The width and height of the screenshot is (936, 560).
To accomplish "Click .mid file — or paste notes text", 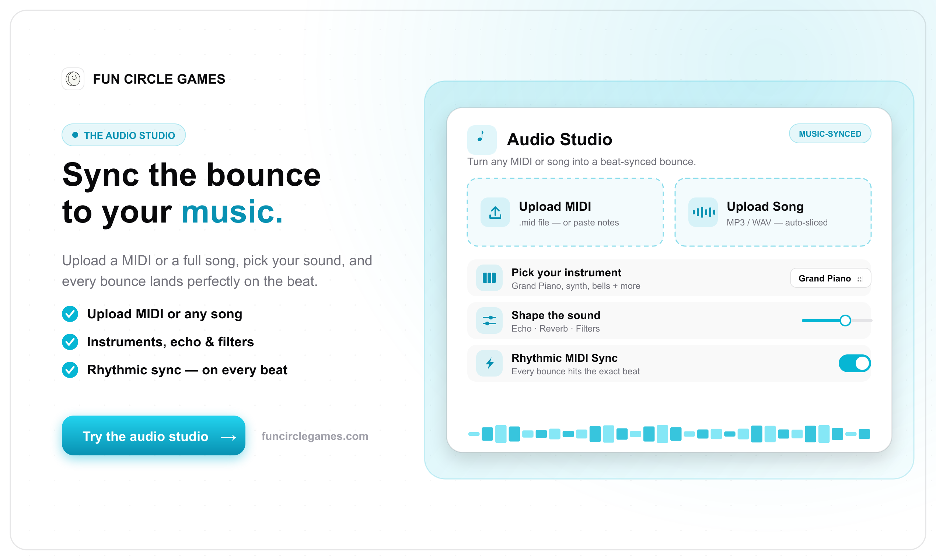I will tap(569, 223).
